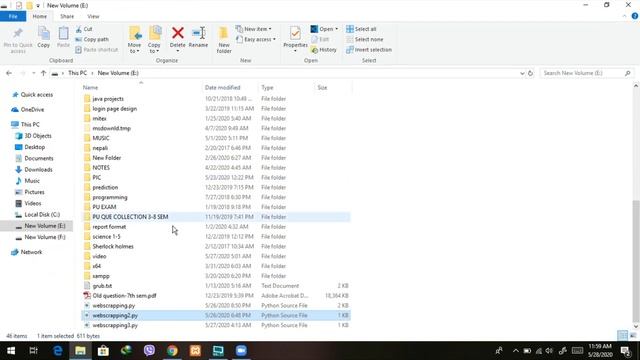The height and width of the screenshot is (360, 640).
Task: Click History in the Open group
Action: [x=324, y=50]
